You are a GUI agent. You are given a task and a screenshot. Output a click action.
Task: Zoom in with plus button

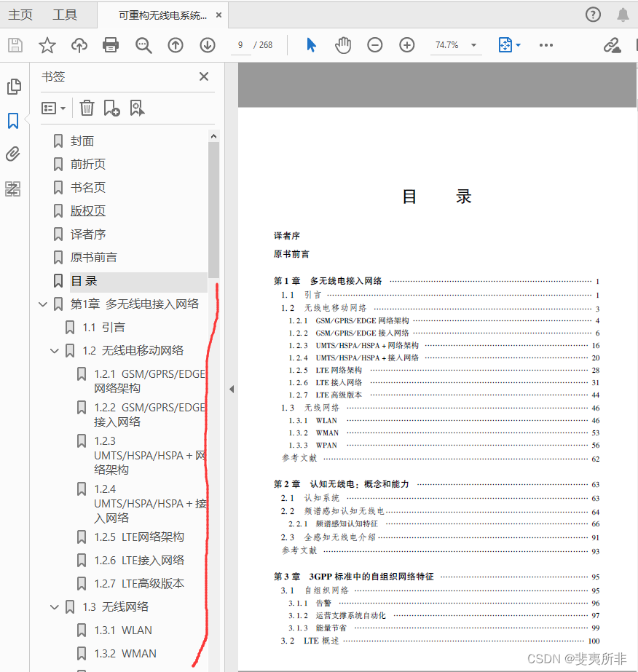(407, 45)
